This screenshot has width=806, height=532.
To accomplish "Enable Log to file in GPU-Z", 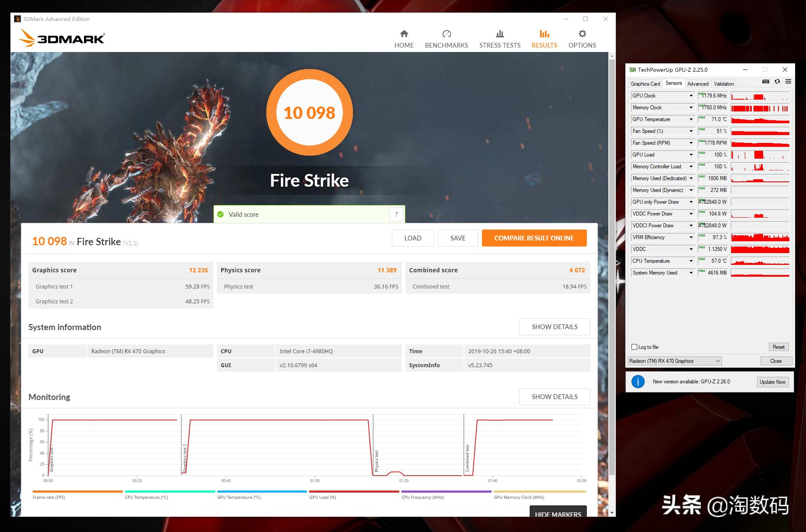I will 634,347.
